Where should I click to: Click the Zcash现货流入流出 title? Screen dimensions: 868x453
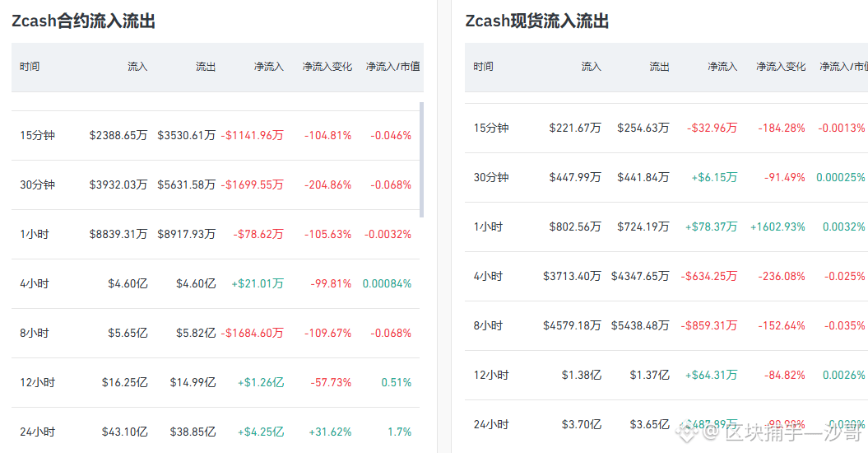pyautogui.click(x=537, y=21)
